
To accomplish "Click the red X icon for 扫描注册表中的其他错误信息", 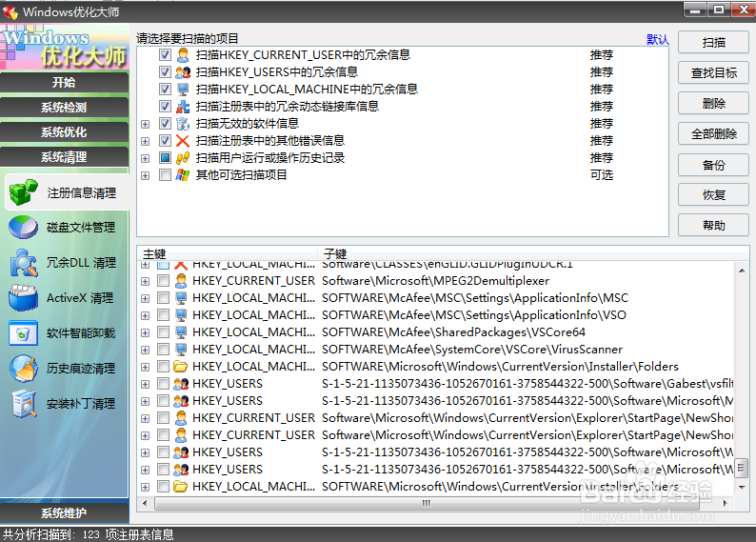I will (x=183, y=141).
